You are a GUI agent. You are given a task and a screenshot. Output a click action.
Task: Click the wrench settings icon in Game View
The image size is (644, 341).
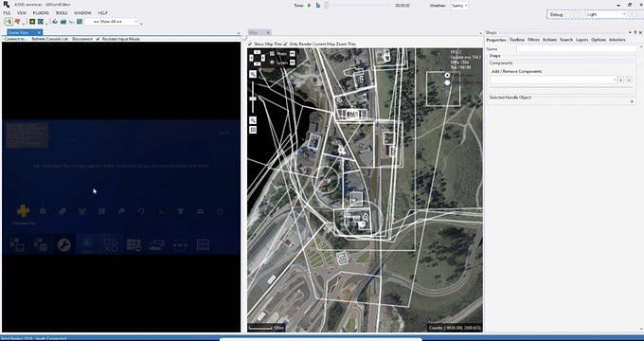click(64, 245)
